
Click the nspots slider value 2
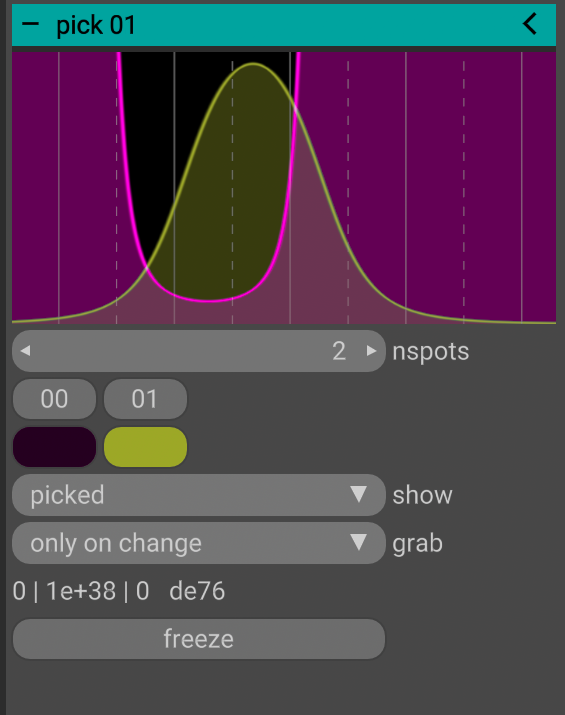tap(339, 351)
